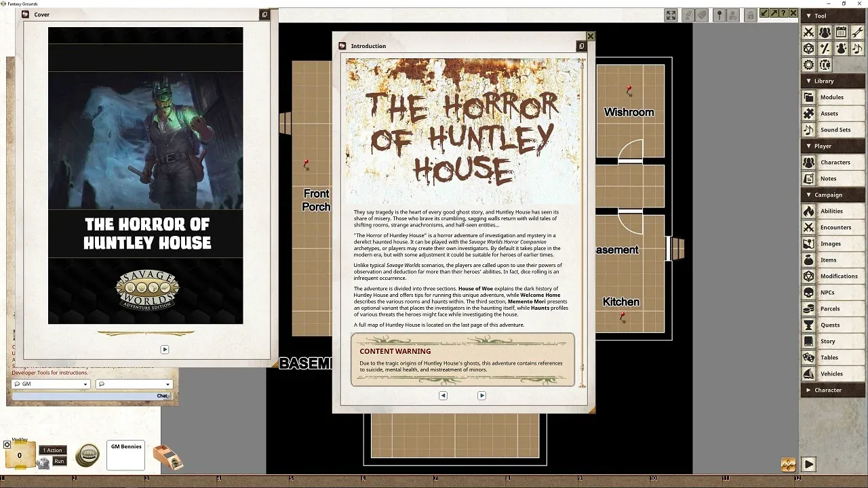Viewport: 868px width, 488px height.
Task: Open the d20 dice tool
Action: coord(808,48)
